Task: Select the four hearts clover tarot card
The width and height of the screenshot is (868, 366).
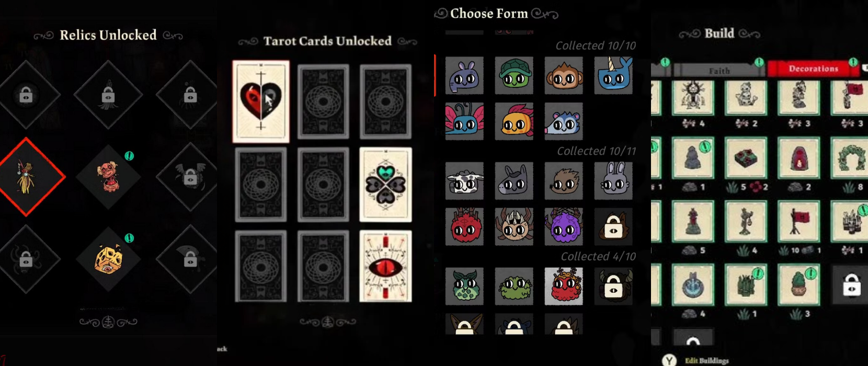Action: 385,185
